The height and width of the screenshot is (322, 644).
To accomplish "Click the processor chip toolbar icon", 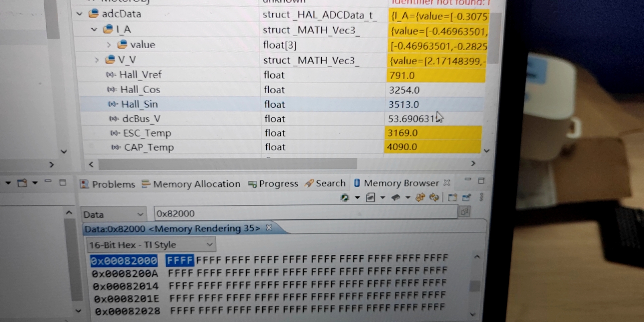I will click(344, 198).
